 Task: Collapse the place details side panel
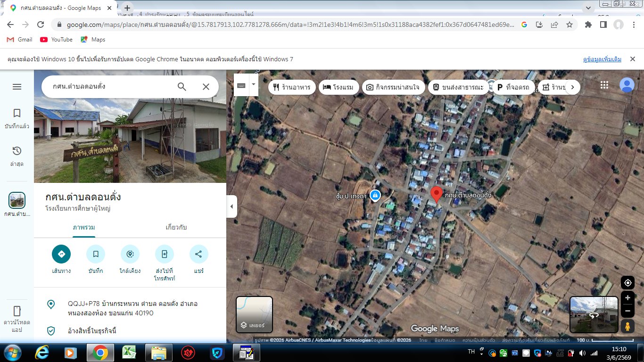pyautogui.click(x=231, y=206)
